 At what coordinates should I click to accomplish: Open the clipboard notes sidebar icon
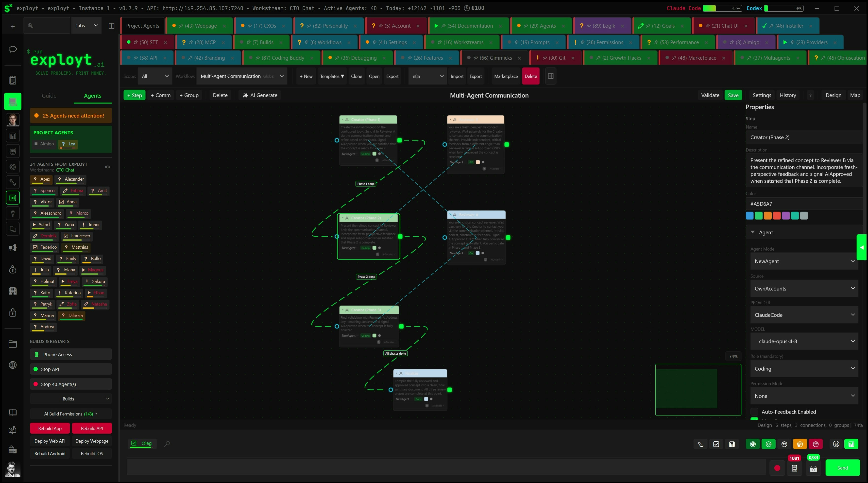pos(13,80)
